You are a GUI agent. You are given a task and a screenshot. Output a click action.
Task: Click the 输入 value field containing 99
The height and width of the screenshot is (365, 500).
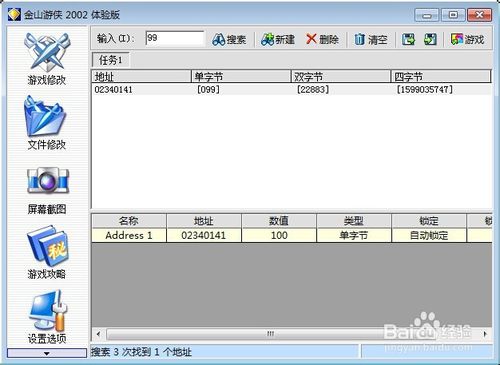175,38
